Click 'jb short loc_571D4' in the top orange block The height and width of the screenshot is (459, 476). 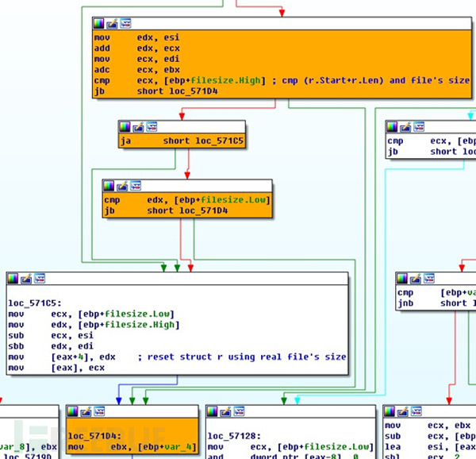point(156,91)
